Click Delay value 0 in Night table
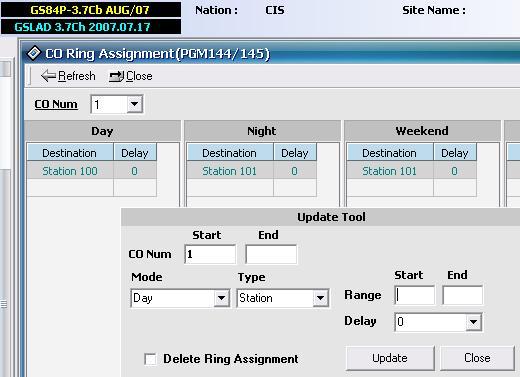Image resolution: width=520 pixels, height=377 pixels. 295,171
